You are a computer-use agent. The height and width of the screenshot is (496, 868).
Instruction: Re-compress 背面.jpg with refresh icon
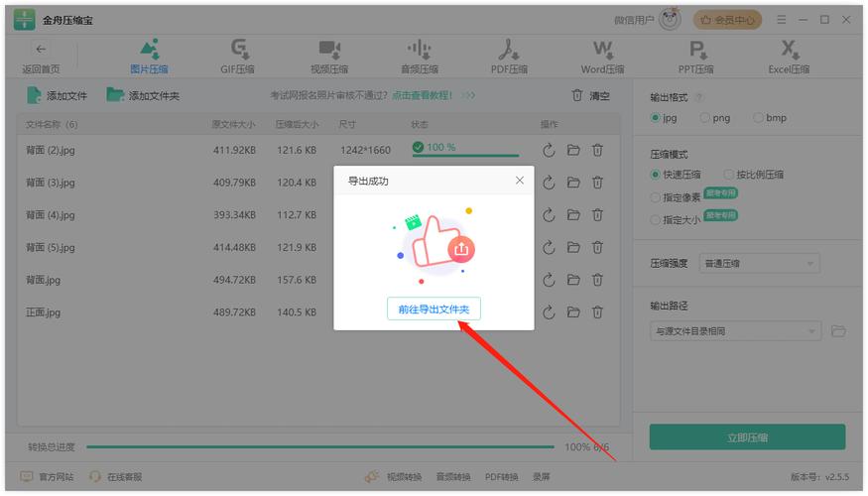click(549, 280)
